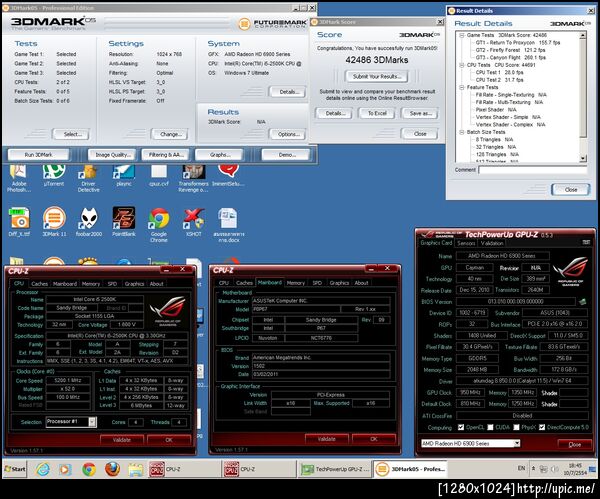600x499 pixels.
Task: Open the uTorrent desktop icon
Action: coord(54,176)
